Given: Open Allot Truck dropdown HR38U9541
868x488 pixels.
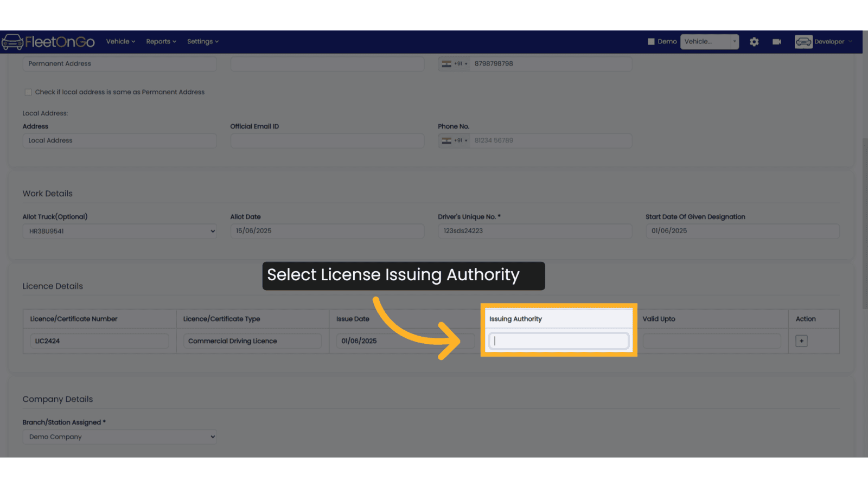Looking at the screenshot, I should (119, 231).
